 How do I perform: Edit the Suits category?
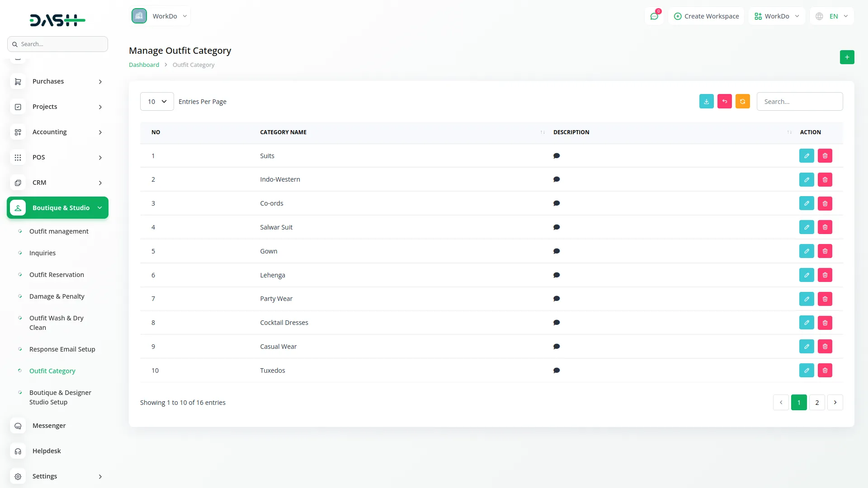click(x=806, y=156)
